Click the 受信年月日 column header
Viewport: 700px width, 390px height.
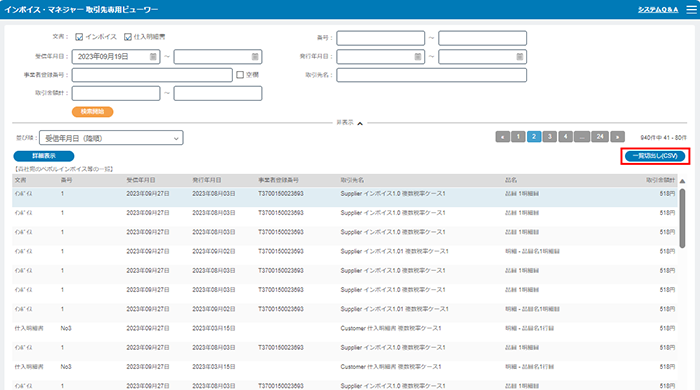tap(141, 180)
